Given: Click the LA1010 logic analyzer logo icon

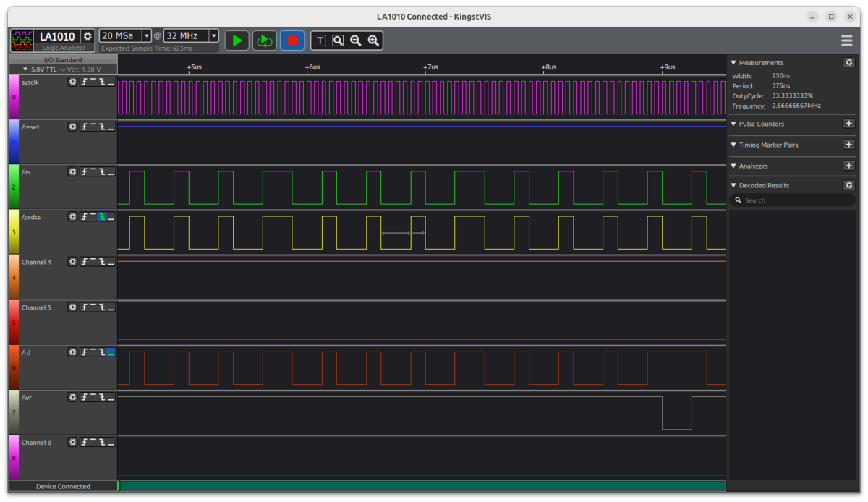Looking at the screenshot, I should (22, 41).
